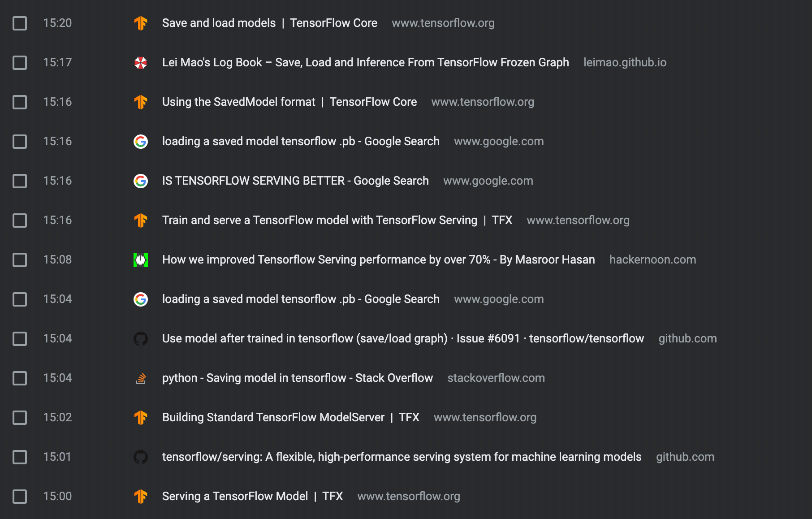Select the checkbox for the 15:17 entry

coord(20,62)
